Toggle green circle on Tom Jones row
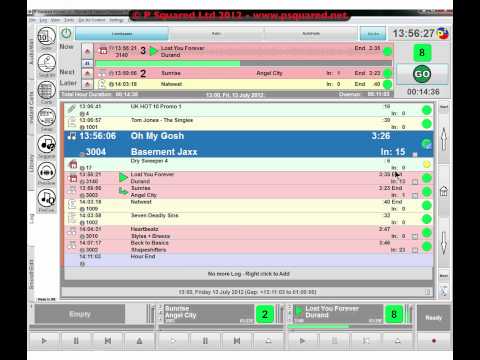 pos(427,124)
